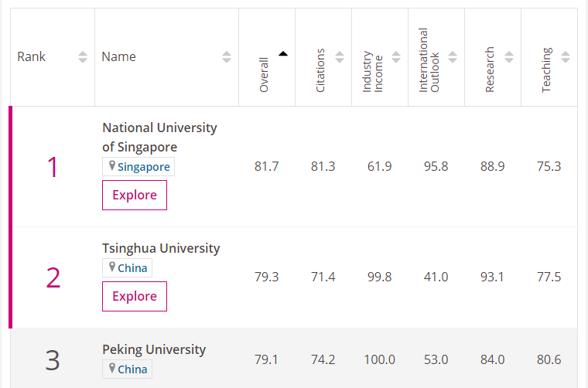
Task: Sort table by Rank column arrows
Action: pyautogui.click(x=83, y=57)
